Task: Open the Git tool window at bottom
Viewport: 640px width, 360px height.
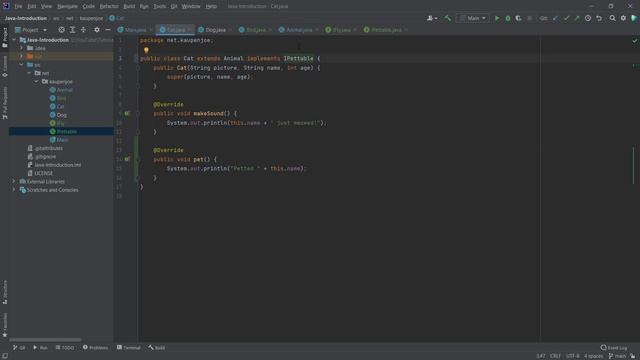Action: click(x=19, y=348)
